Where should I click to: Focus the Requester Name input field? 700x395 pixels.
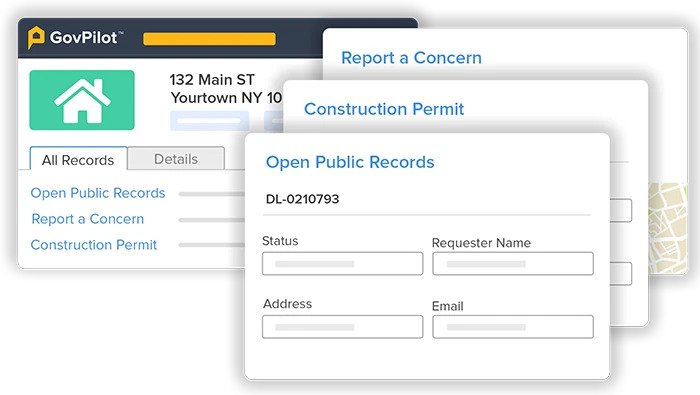coord(512,263)
